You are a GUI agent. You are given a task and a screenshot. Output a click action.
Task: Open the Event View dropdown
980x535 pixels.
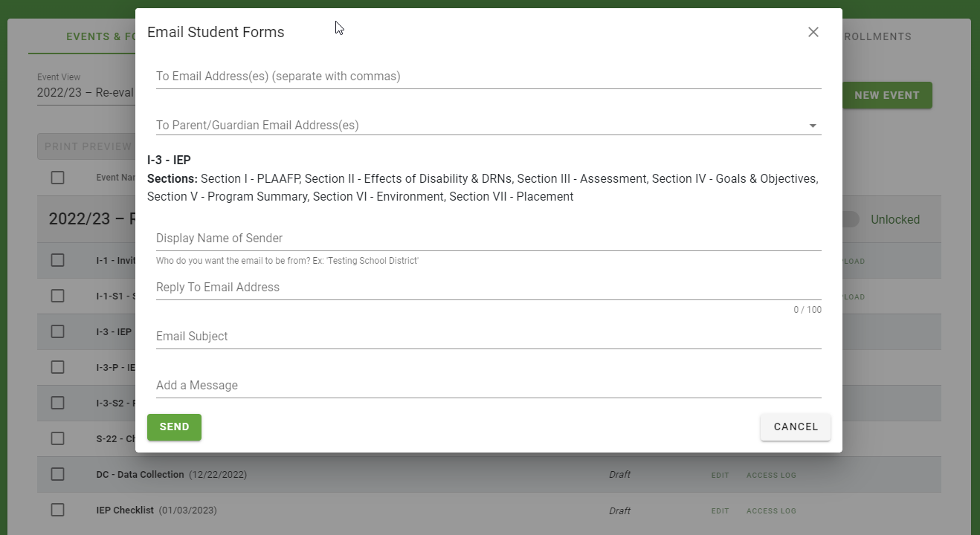[86, 93]
